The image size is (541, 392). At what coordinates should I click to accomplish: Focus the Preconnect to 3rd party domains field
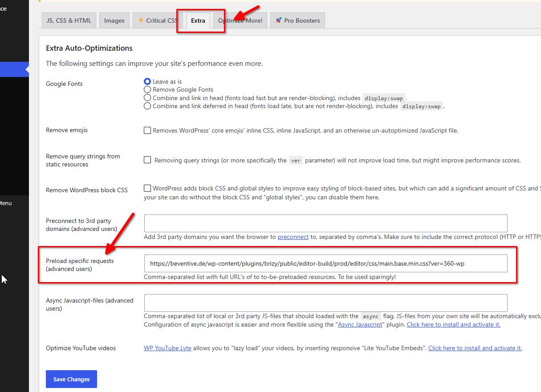click(x=325, y=223)
